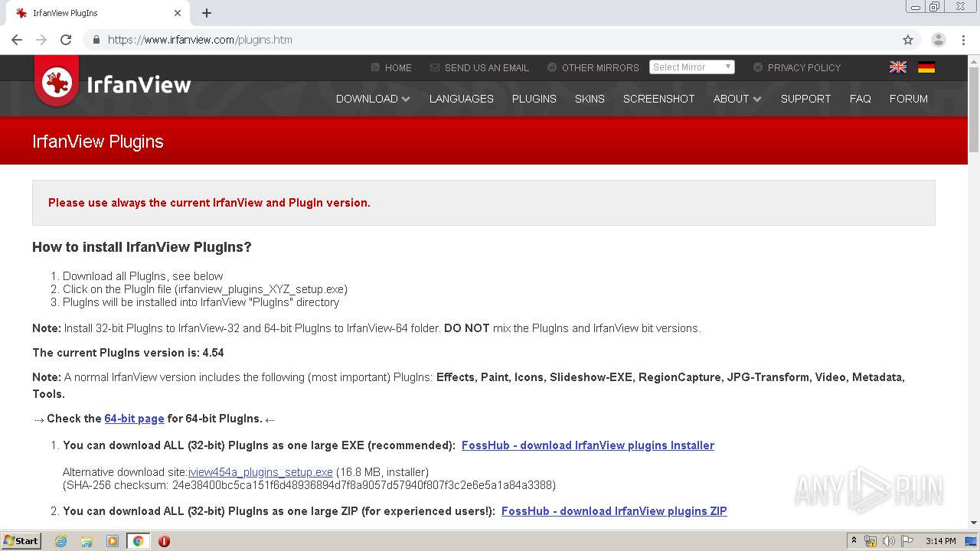This screenshot has height=551, width=980.
Task: Close the IrfanView PlugIns tab
Action: (x=178, y=13)
